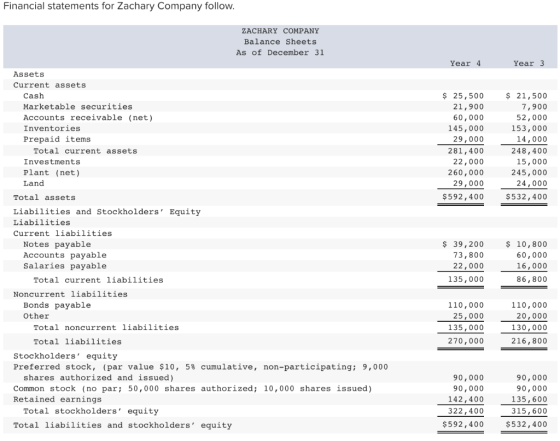Click Total liabilities Year 4 value 270,000
560x441 pixels.
(x=466, y=341)
